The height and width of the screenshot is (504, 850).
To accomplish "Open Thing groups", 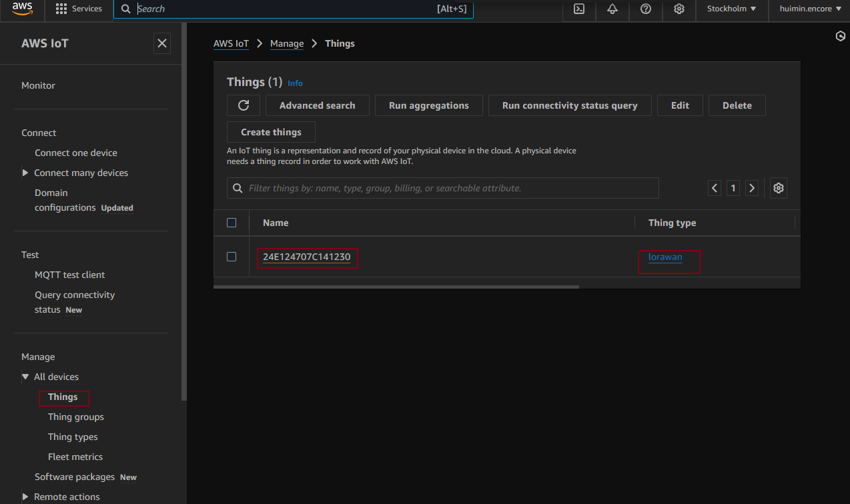I will 76,417.
